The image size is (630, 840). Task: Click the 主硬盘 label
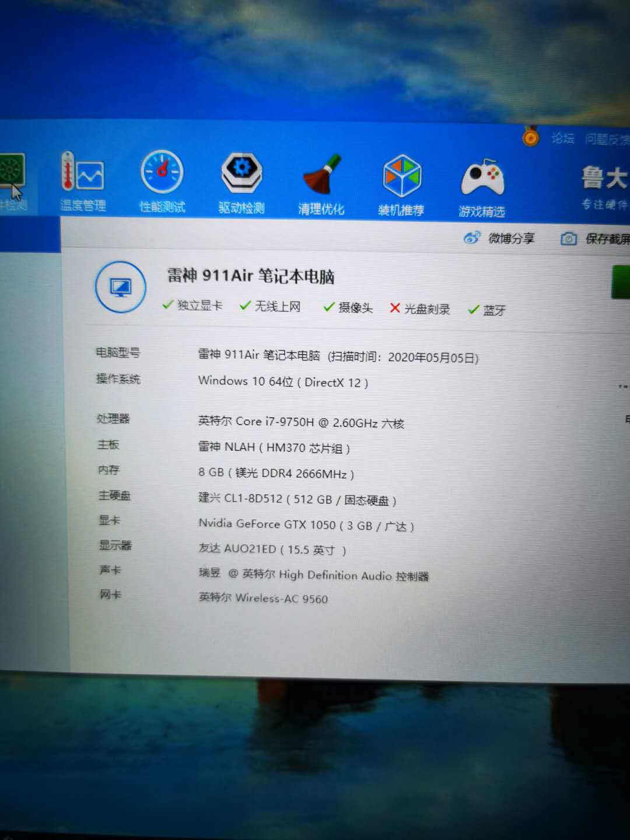click(x=114, y=495)
